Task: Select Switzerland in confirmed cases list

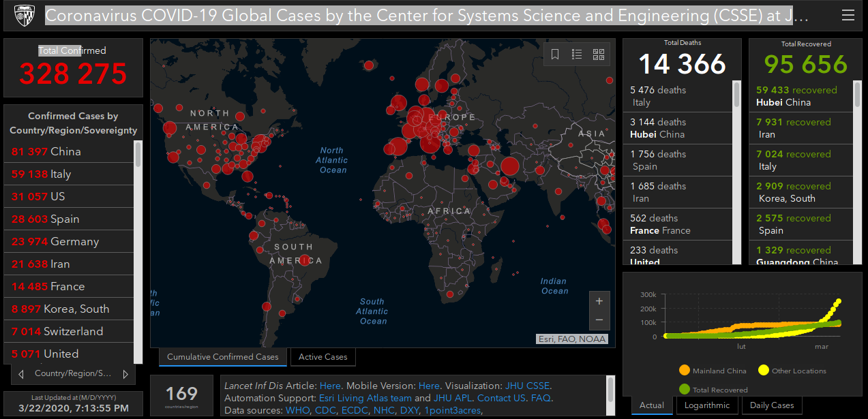Action: tap(69, 331)
